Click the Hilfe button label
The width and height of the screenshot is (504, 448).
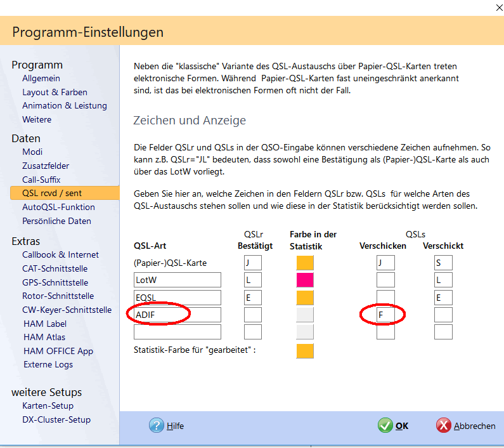point(175,426)
